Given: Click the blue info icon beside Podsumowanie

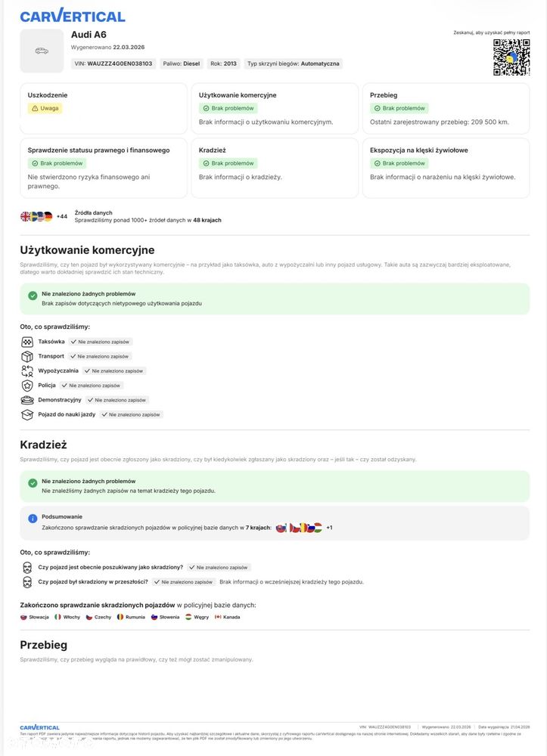Looking at the screenshot, I should click(x=33, y=519).
